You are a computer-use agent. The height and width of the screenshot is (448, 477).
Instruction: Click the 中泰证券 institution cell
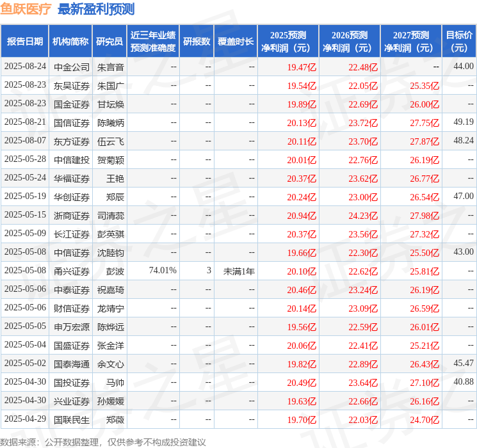[x=72, y=290]
